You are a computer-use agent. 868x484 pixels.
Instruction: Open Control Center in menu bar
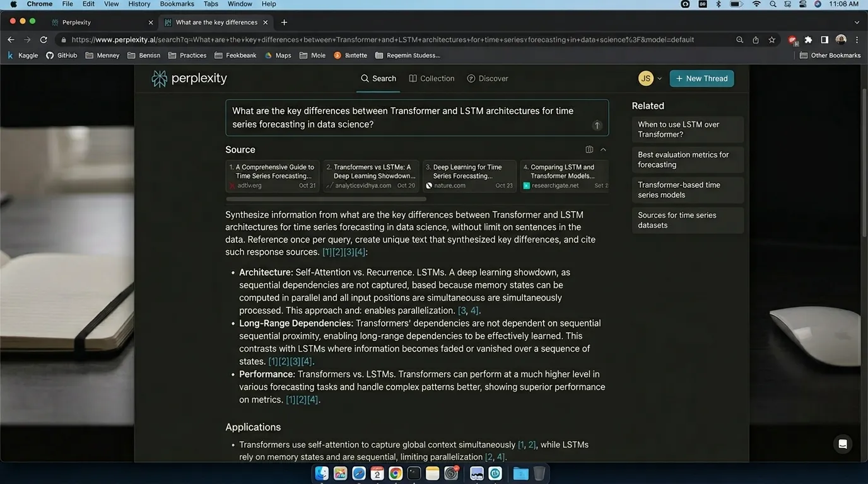click(802, 4)
